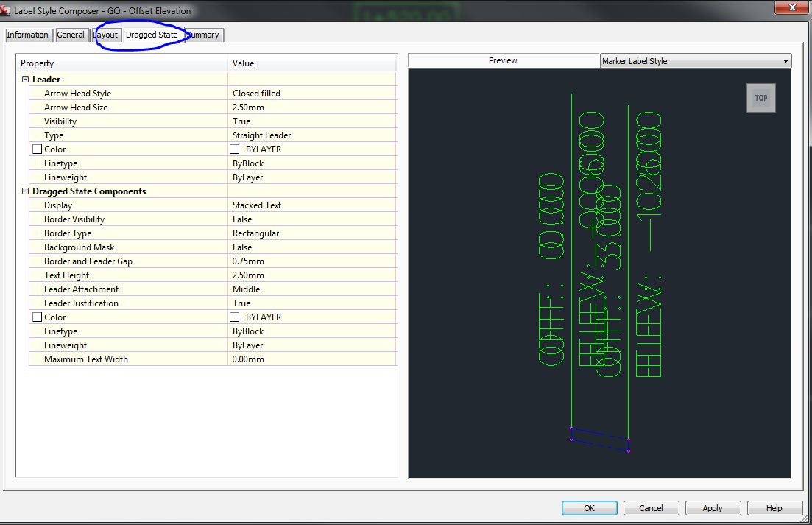Open the Marker Label Style preview dropdown
The height and width of the screenshot is (525, 812).
(785, 60)
